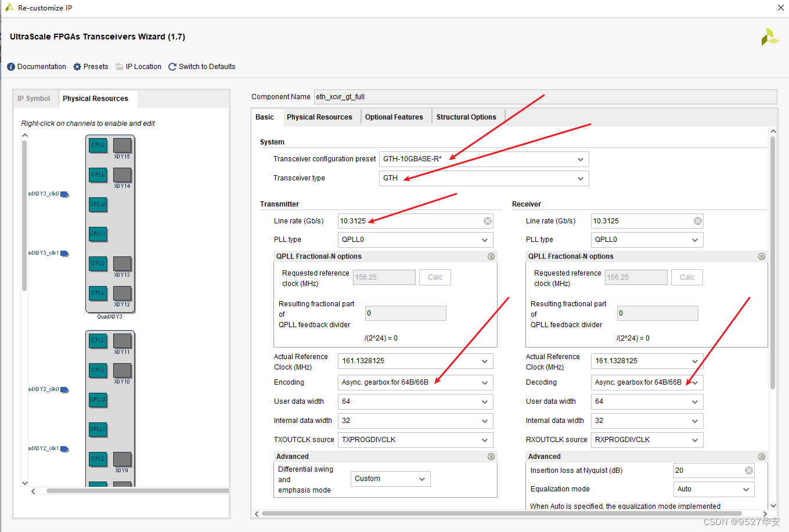Click Transmitter Calc button
This screenshot has width=789, height=532.
click(x=435, y=277)
